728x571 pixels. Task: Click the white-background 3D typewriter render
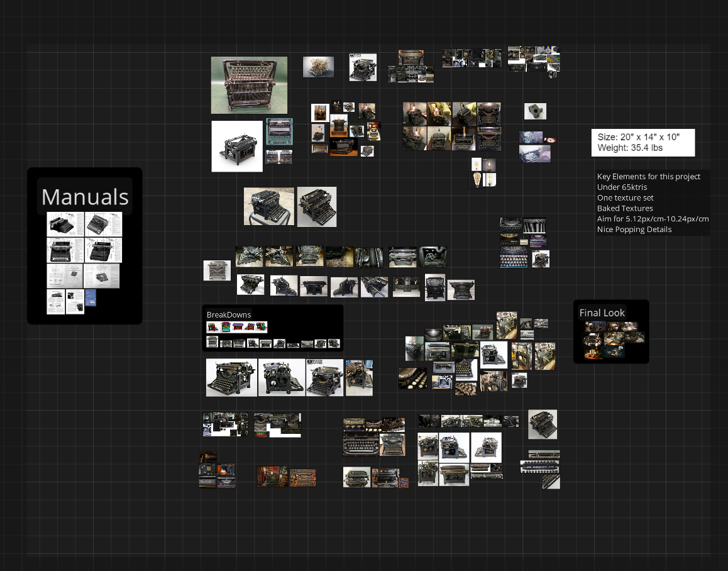[237, 147]
